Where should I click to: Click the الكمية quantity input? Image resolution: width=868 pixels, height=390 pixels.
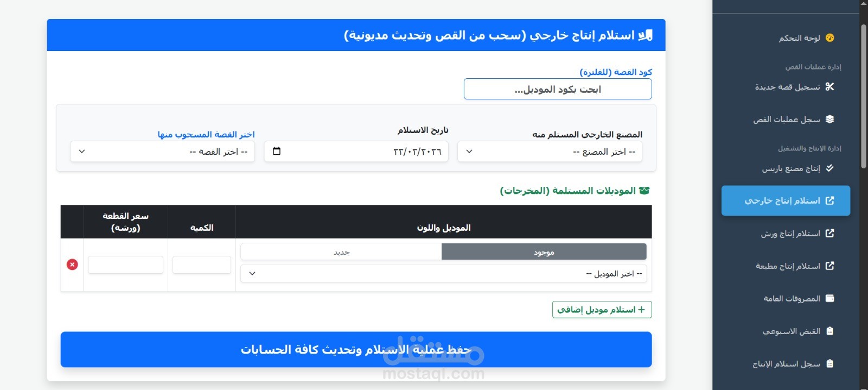pos(202,265)
